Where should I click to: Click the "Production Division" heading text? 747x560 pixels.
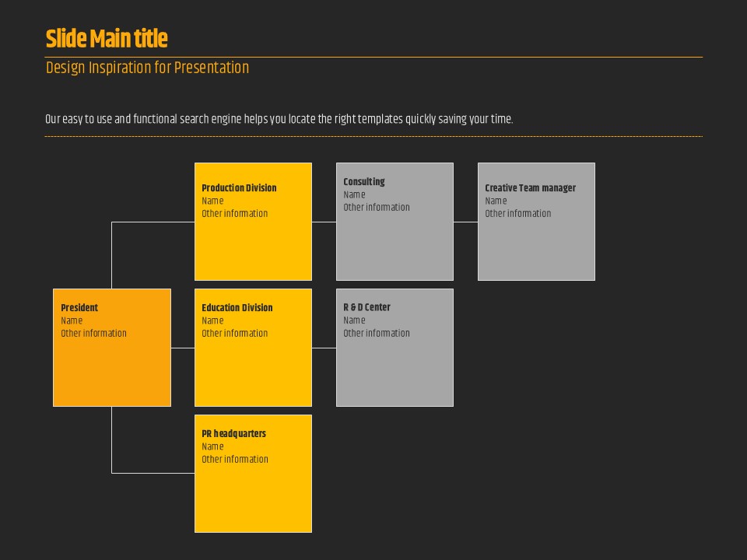(x=239, y=188)
